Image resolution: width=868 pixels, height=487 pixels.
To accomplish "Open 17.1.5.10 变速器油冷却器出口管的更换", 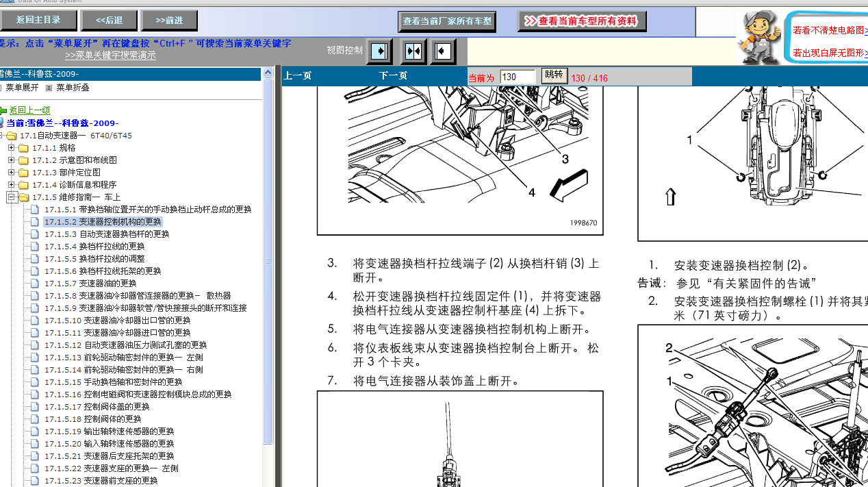I will click(118, 321).
